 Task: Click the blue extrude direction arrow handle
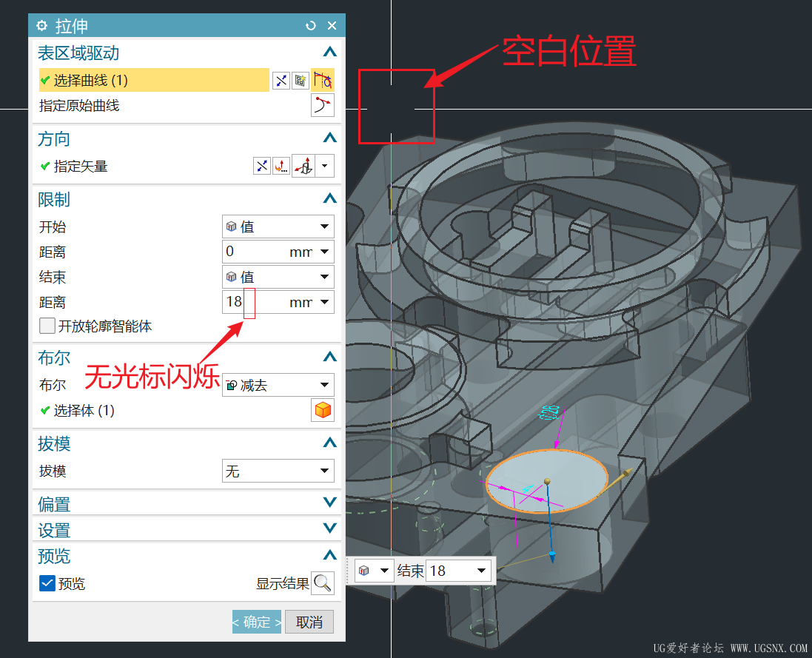(x=552, y=556)
